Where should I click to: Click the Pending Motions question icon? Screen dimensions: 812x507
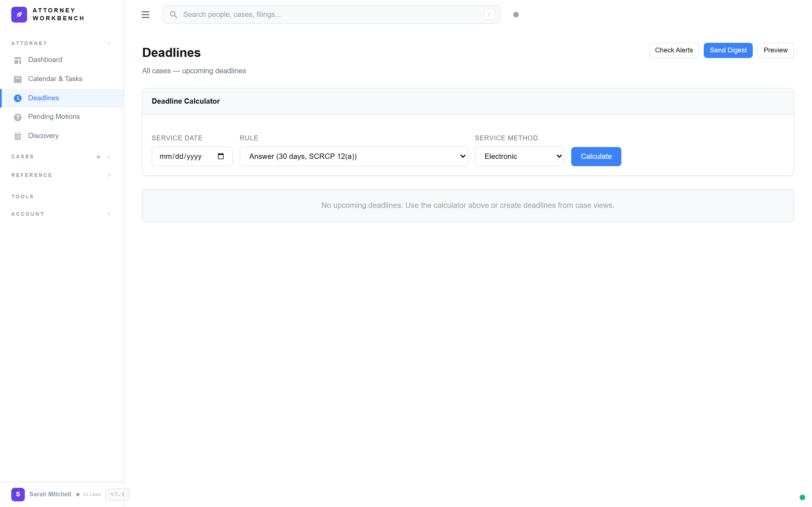click(18, 117)
